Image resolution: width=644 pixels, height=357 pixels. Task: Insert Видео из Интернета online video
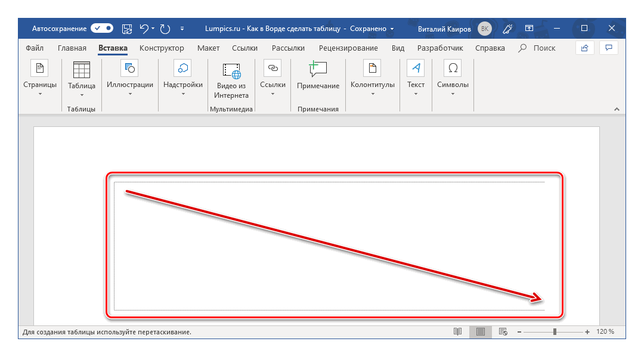click(231, 80)
